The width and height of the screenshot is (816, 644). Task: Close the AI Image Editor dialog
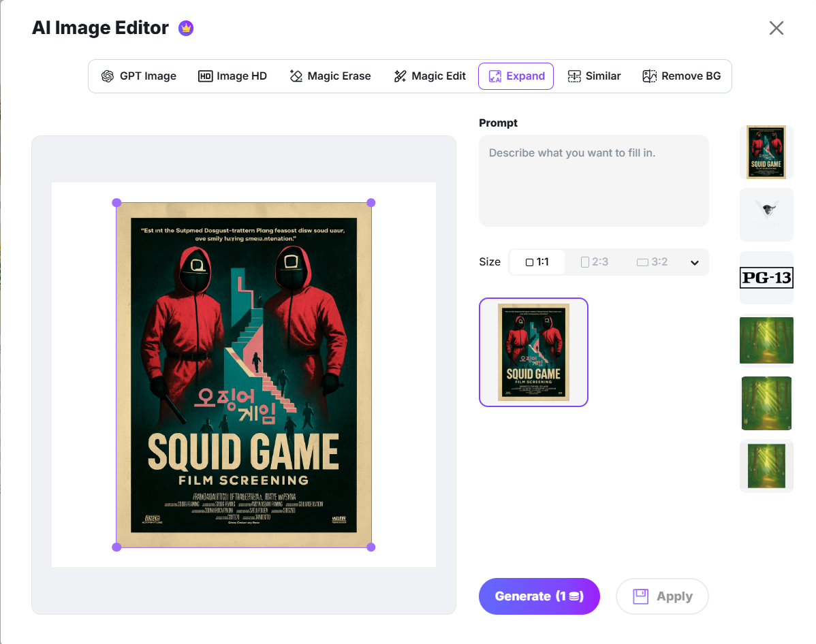click(x=776, y=28)
